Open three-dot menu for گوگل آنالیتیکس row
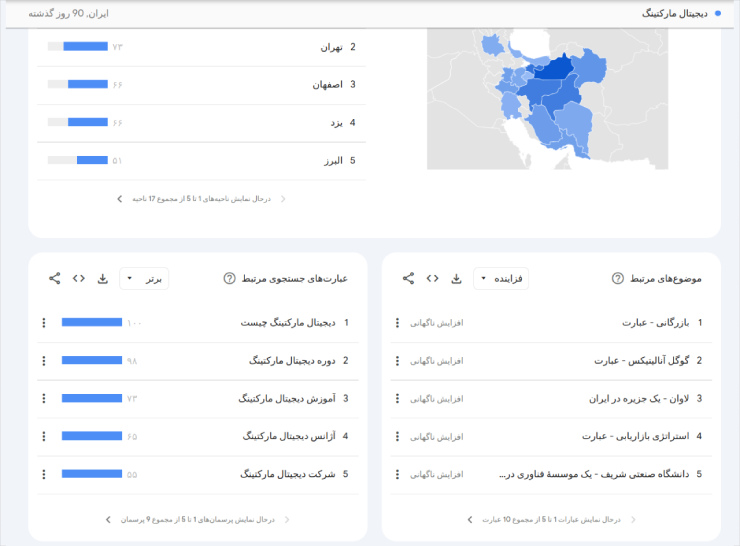 [397, 361]
